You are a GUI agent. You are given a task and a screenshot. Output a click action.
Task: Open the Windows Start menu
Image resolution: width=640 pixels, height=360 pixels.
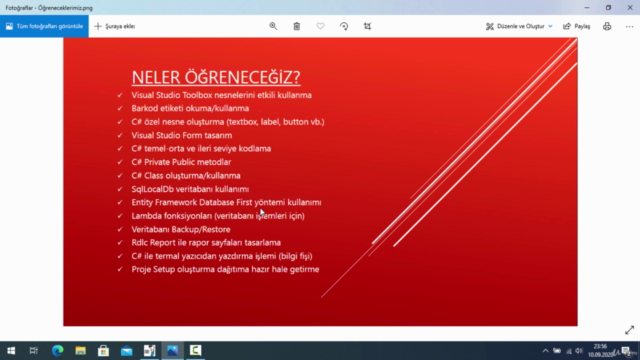point(11,351)
